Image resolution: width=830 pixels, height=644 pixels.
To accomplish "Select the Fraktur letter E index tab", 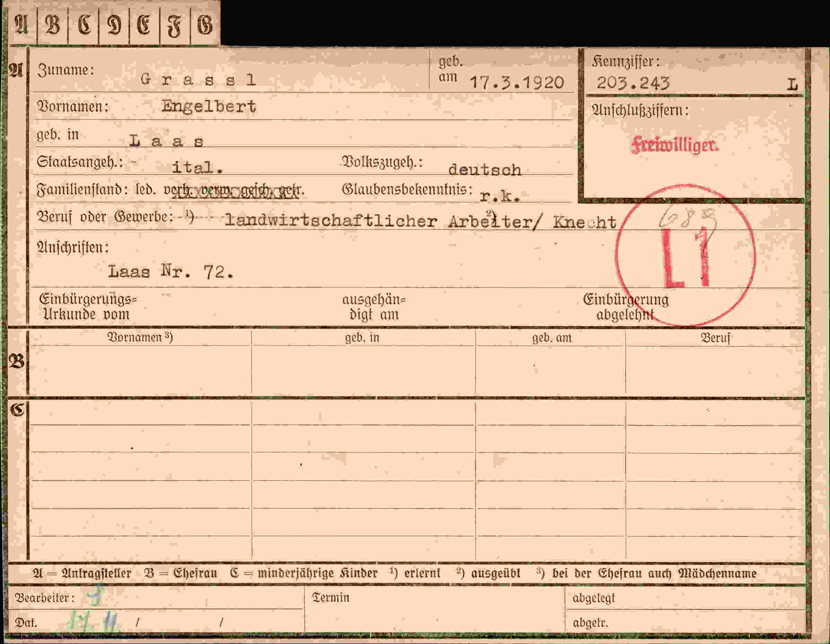I will click(144, 25).
